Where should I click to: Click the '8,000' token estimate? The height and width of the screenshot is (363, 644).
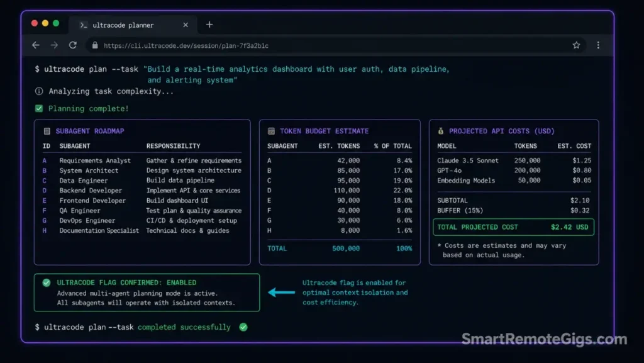[350, 231]
